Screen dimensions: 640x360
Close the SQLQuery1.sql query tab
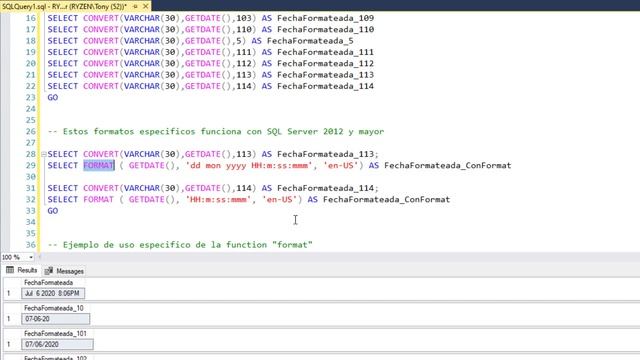pos(145,6)
